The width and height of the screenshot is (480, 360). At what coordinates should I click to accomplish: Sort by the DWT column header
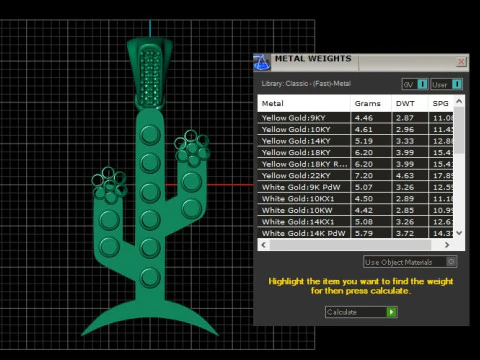click(x=410, y=103)
